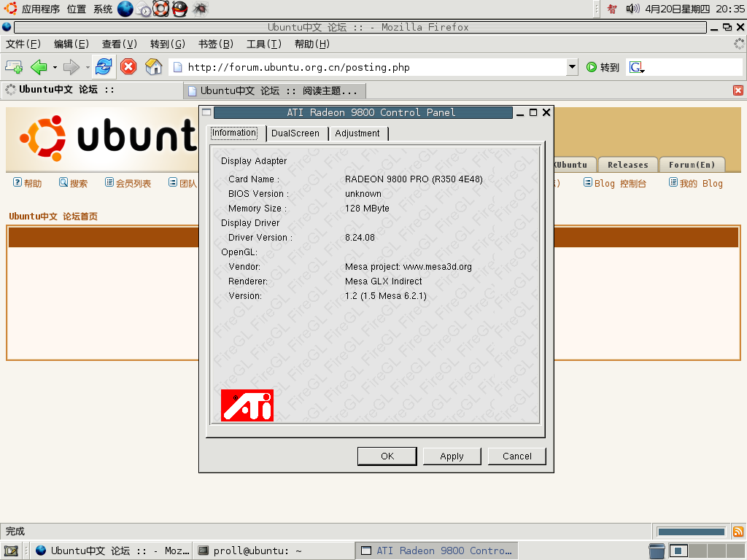Image resolution: width=747 pixels, height=560 pixels.
Task: Open the 系统 system menu
Action: (103, 9)
